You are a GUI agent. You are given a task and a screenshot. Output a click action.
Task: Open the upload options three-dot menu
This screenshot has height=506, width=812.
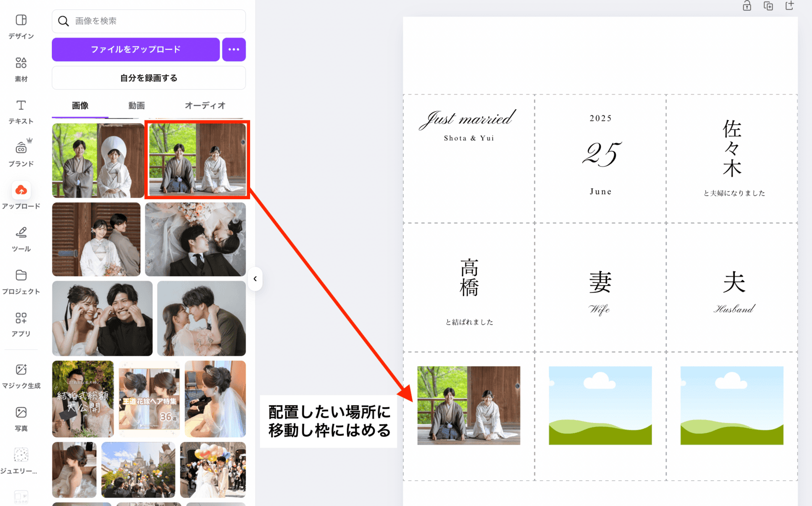(x=234, y=49)
